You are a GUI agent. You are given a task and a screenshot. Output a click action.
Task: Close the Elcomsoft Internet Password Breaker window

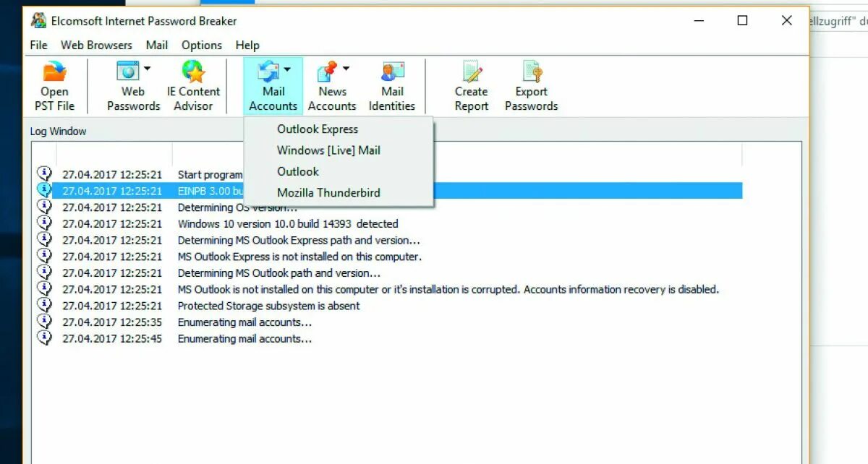[x=787, y=21]
